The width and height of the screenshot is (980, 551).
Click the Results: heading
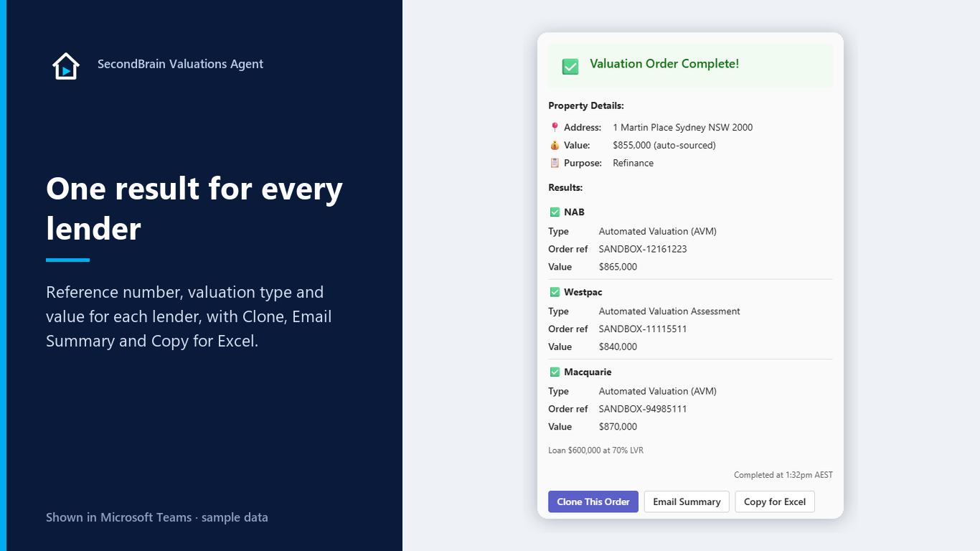pyautogui.click(x=565, y=188)
